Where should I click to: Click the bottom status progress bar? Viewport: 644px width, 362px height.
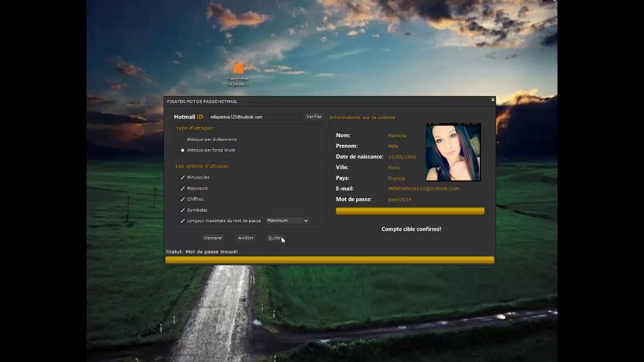point(330,260)
